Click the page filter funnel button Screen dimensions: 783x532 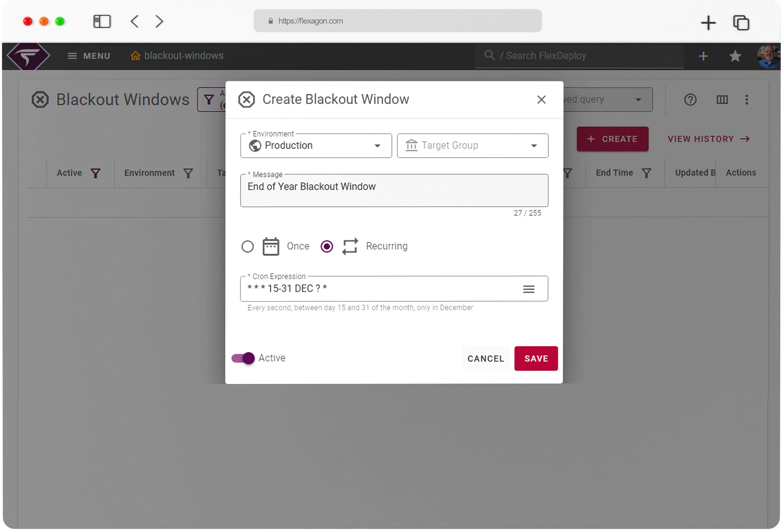[209, 100]
